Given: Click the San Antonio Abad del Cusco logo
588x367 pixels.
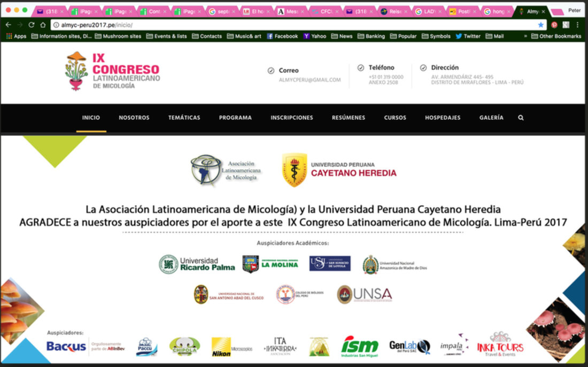Looking at the screenshot, I should point(229,294).
